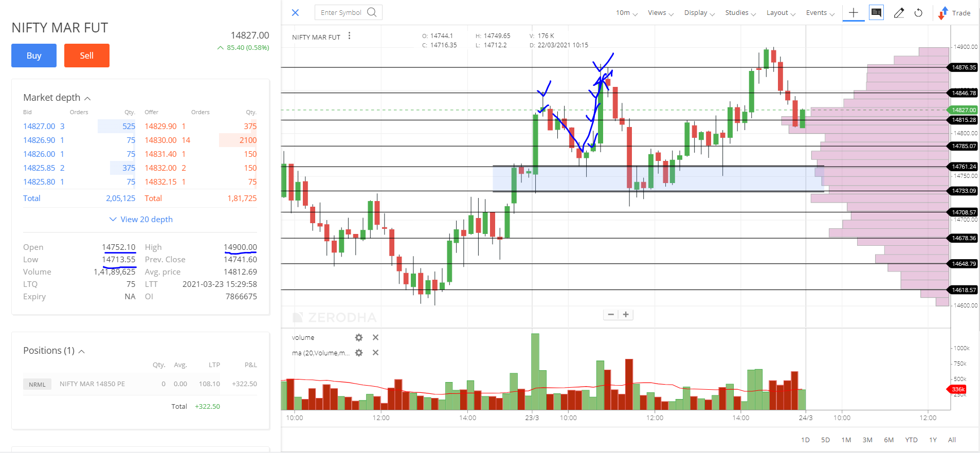The image size is (980, 453).
Task: Click offer price 14832.15
Action: (x=160, y=182)
